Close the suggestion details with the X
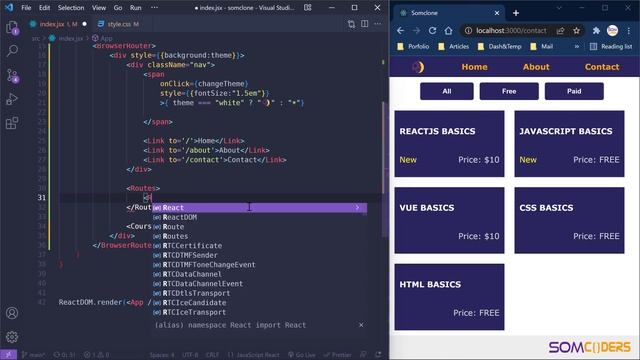 [361, 325]
